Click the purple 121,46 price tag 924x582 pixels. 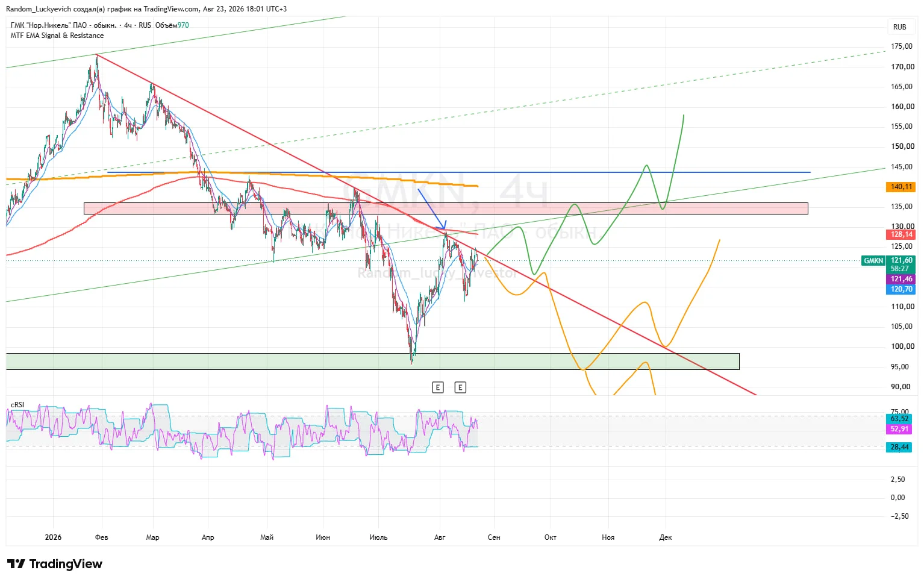[x=901, y=279]
